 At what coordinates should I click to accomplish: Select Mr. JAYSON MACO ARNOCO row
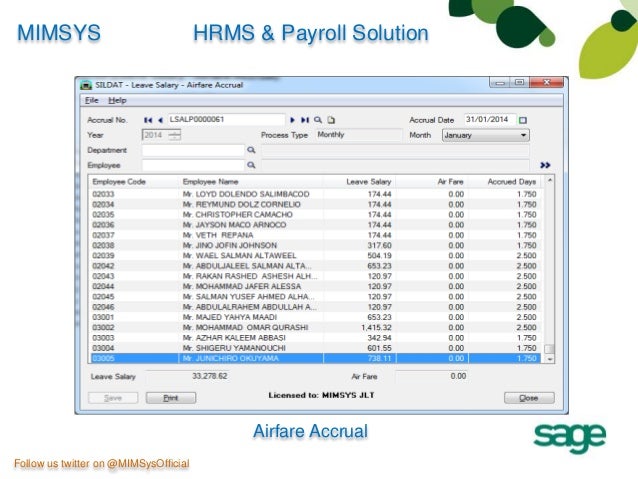coord(315,225)
